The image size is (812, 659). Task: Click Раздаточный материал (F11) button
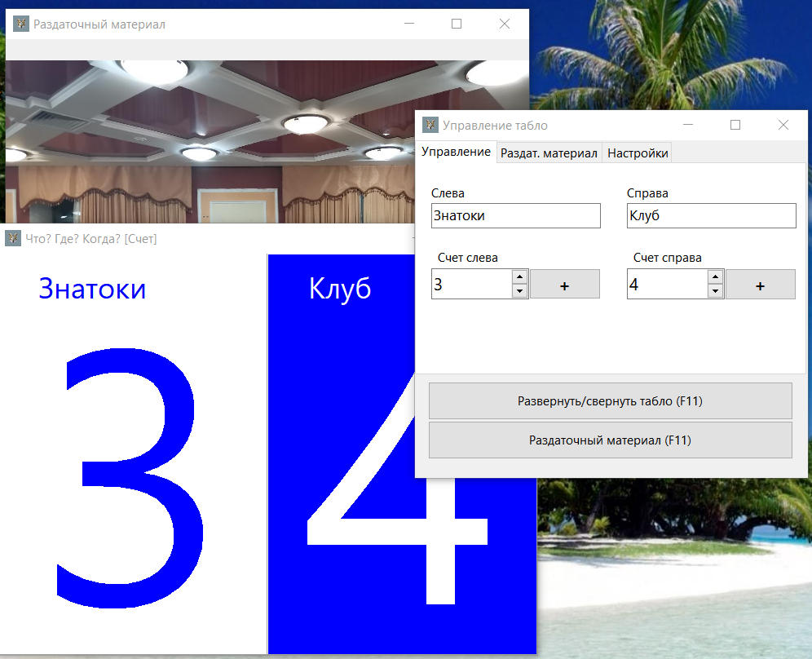pyautogui.click(x=610, y=440)
